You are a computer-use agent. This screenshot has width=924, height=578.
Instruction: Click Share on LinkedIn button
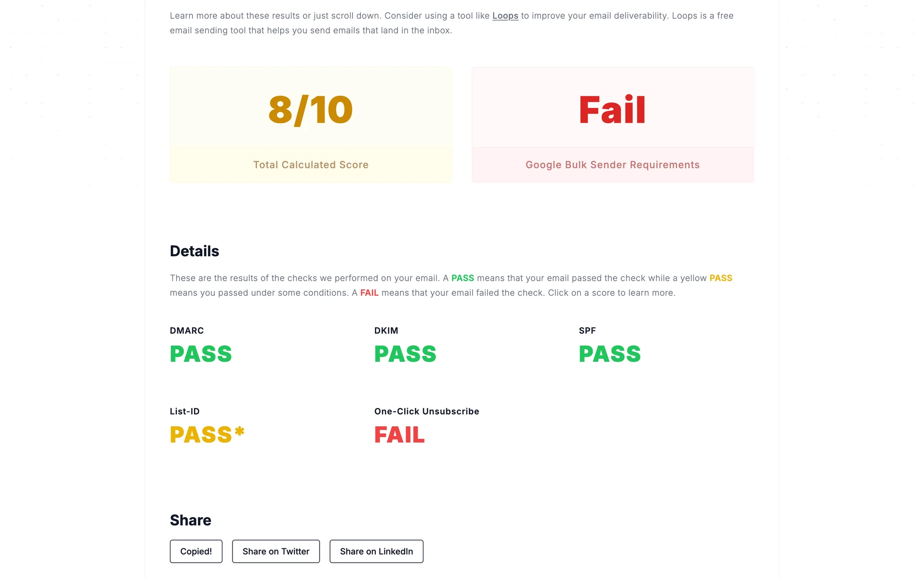(376, 552)
